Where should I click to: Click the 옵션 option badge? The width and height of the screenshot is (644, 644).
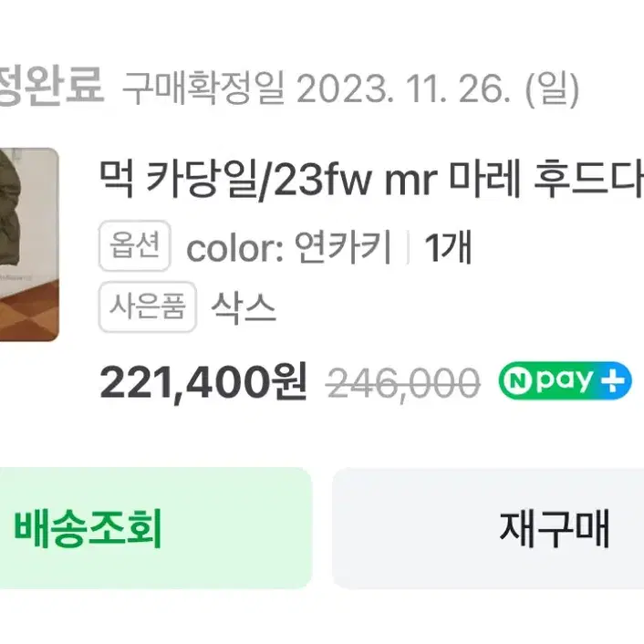pyautogui.click(x=135, y=245)
